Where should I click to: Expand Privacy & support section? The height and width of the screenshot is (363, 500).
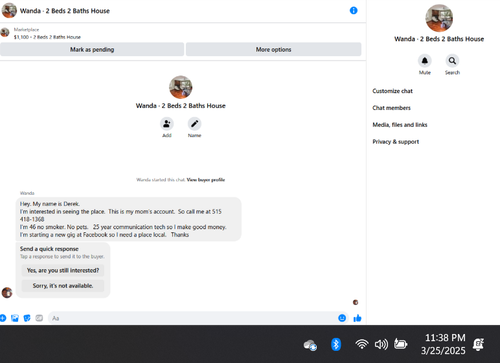[396, 142]
